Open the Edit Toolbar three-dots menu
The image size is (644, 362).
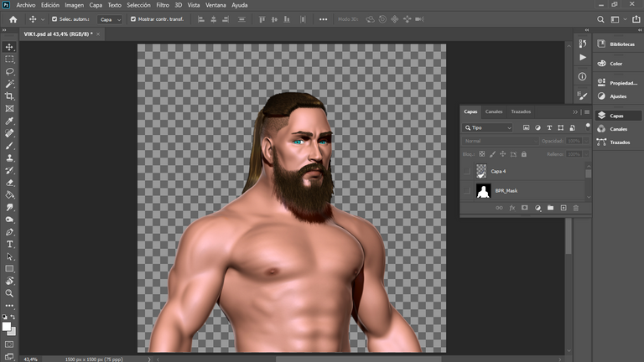(9, 306)
